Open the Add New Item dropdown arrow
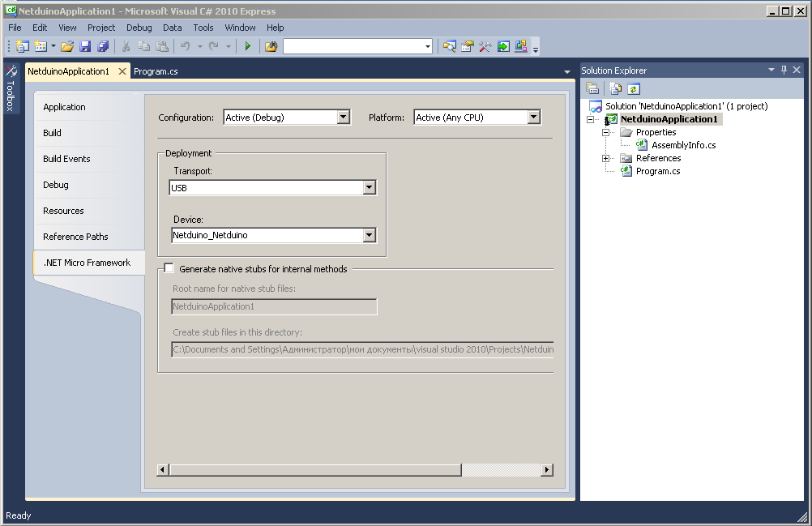Screen dimensions: 812x526 (53, 46)
